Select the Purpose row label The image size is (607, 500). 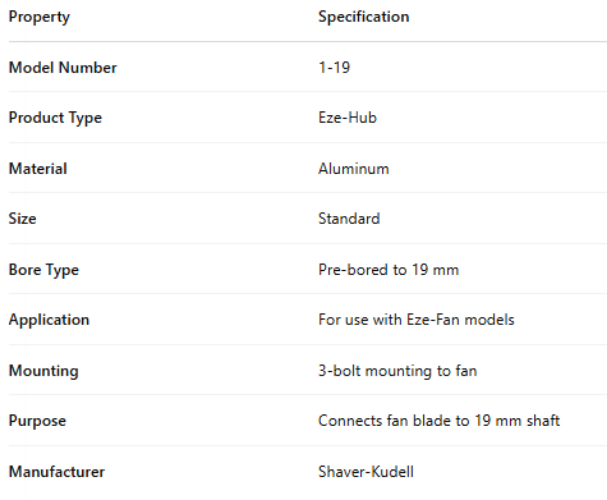(38, 421)
